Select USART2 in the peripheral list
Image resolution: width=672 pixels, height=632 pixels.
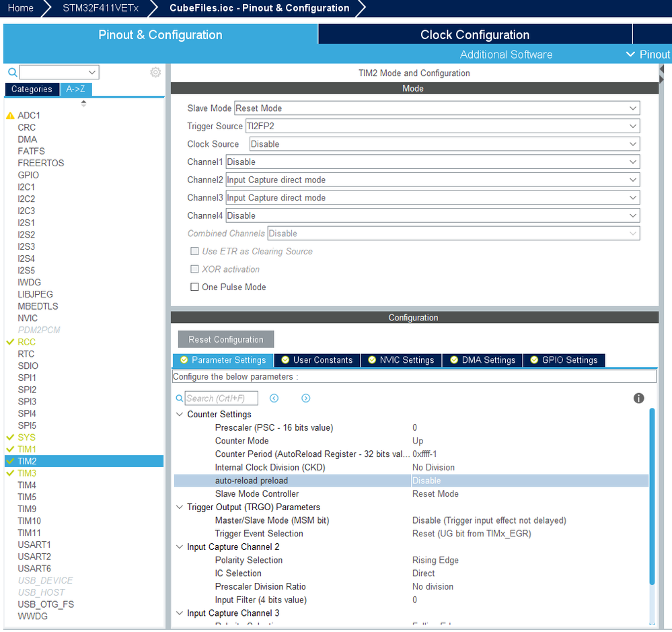tap(34, 557)
